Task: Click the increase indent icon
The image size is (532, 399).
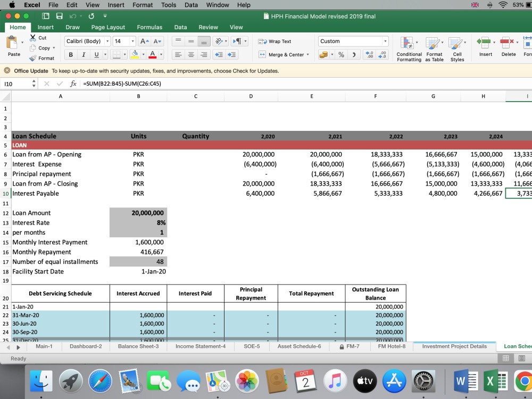Action: (x=232, y=55)
